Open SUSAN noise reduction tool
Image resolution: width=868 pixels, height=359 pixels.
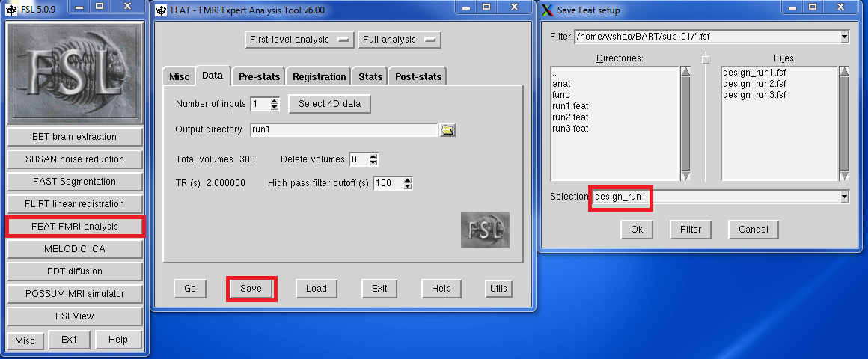tap(75, 159)
